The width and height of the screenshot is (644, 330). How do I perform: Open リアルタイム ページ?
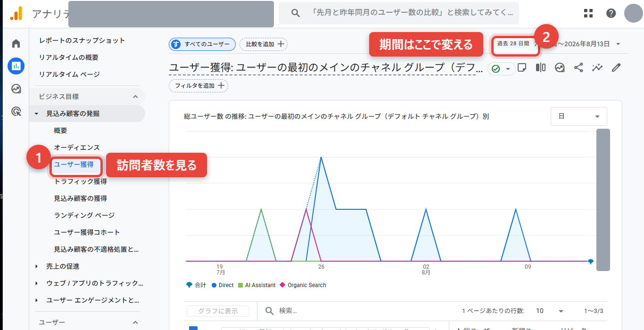tap(69, 74)
